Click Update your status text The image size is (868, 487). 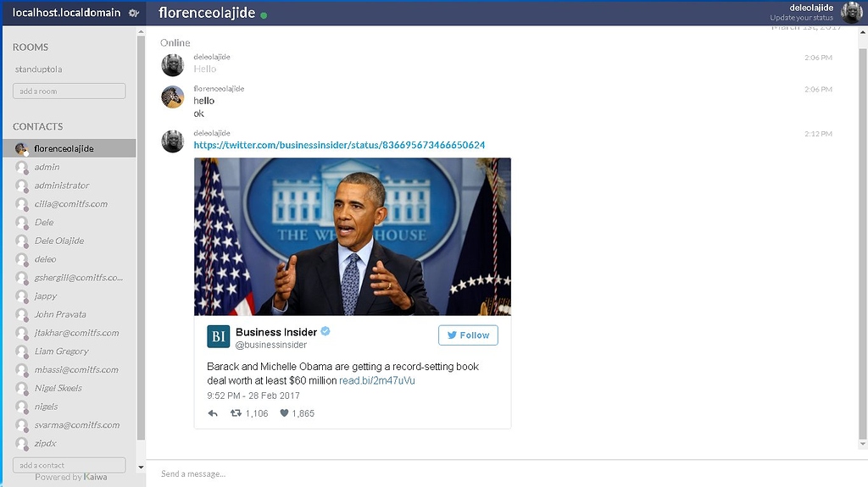tap(801, 18)
